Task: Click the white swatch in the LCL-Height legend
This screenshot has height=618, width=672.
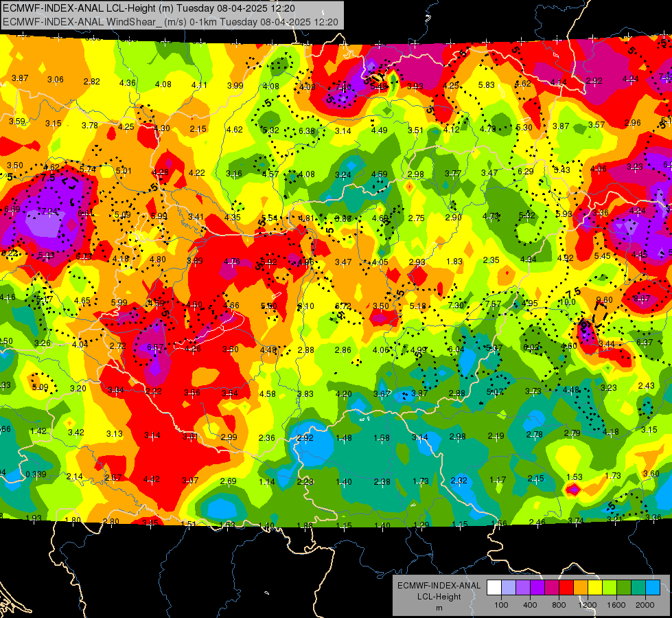Action: point(494,588)
